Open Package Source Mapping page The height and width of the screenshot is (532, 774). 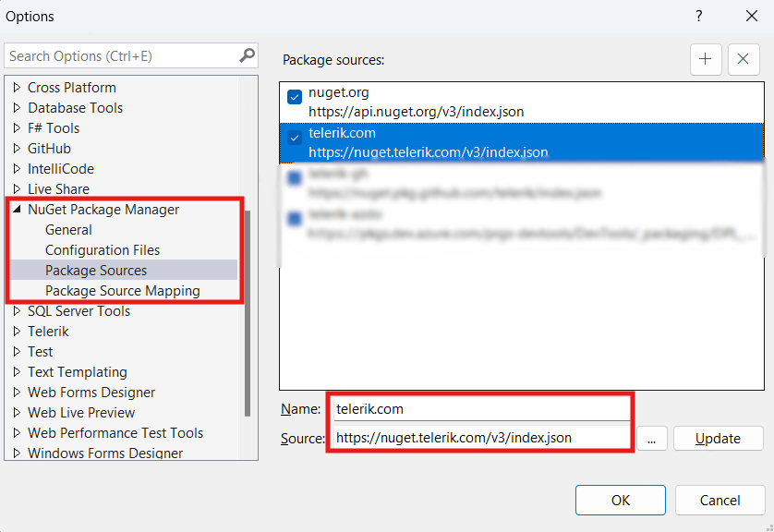point(123,291)
